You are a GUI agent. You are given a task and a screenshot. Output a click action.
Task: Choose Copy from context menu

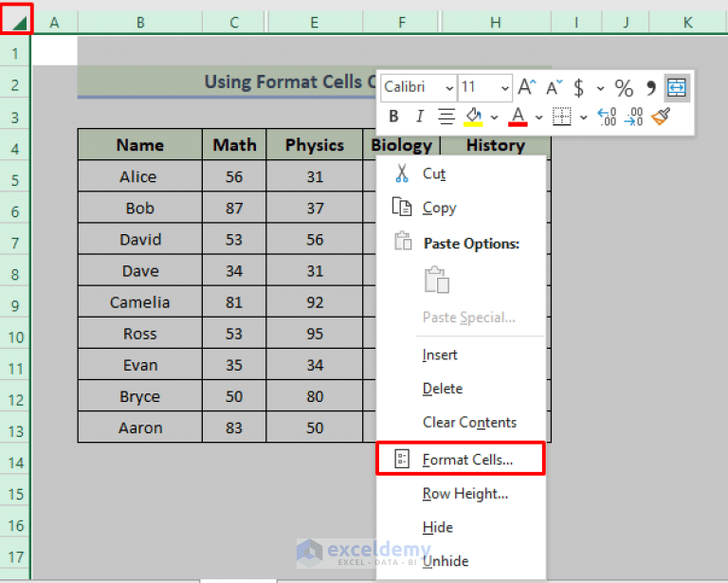pos(461,208)
